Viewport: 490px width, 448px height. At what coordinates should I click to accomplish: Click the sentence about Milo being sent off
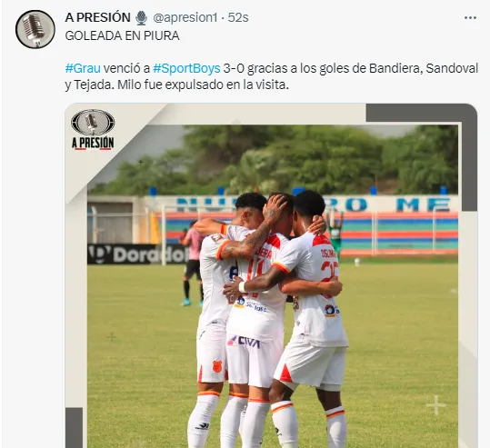tap(203, 85)
